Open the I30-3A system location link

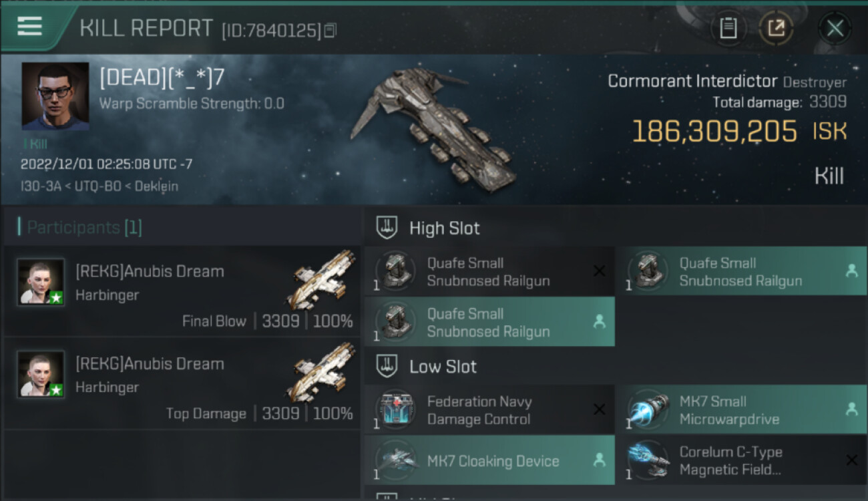(x=40, y=186)
